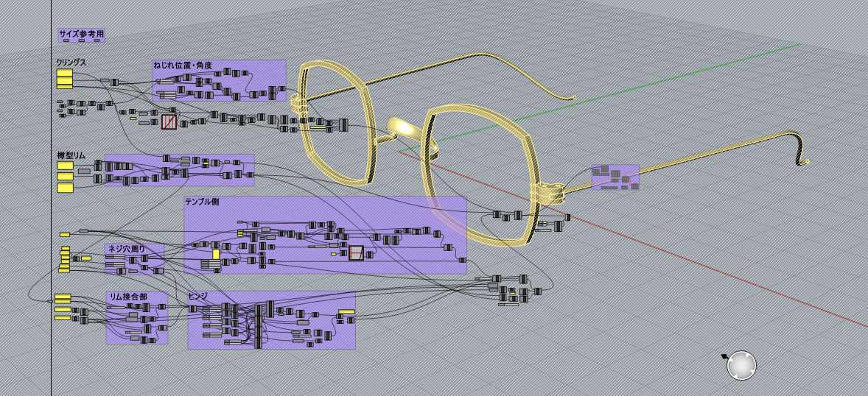Select the リム接合部 group title
Viewport: 868px width, 396px height.
[128, 297]
